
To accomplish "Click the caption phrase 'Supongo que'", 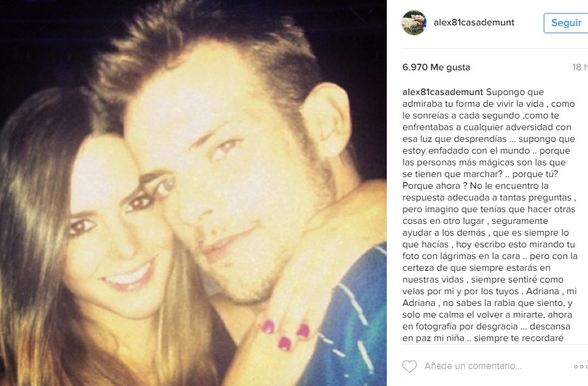I will [x=515, y=92].
